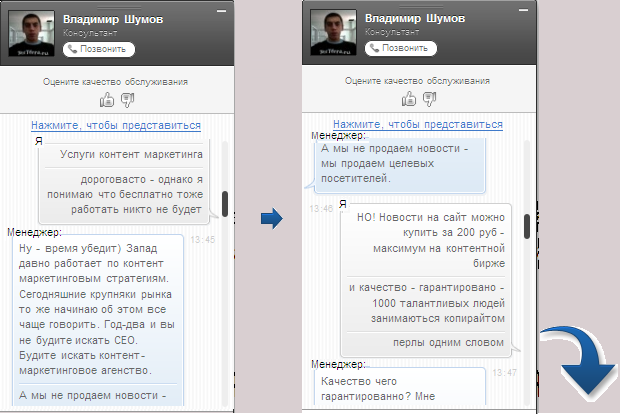Image resolution: width=620 pixels, height=414 pixels.
Task: Click thumbs down icon in right chat
Action: (429, 99)
